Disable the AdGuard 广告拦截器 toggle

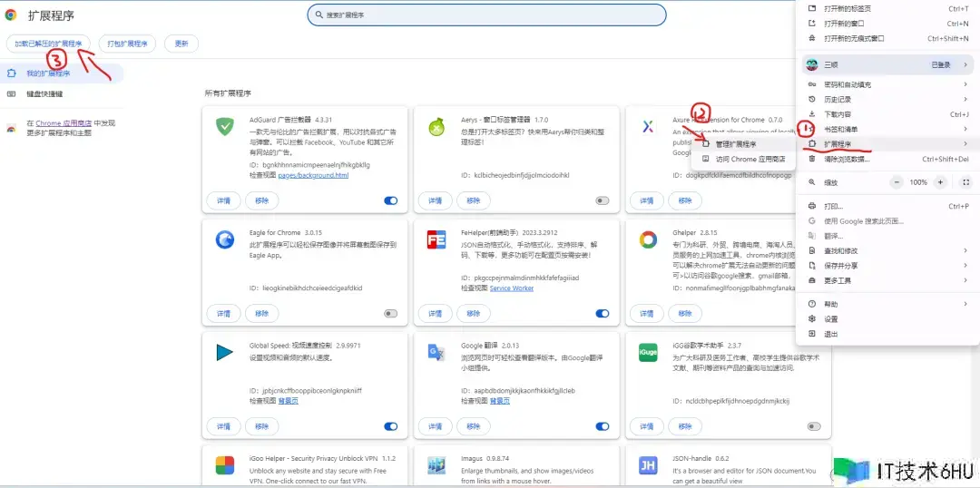click(390, 200)
